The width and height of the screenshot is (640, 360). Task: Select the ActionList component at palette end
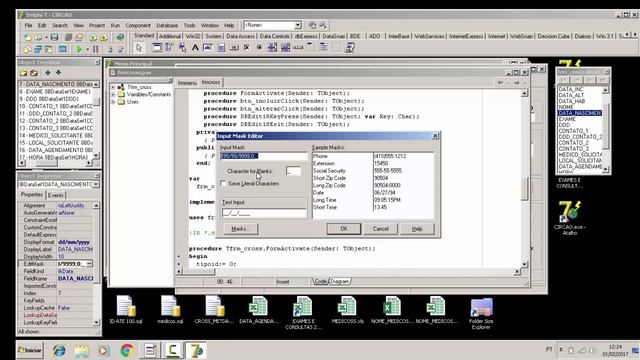point(350,48)
